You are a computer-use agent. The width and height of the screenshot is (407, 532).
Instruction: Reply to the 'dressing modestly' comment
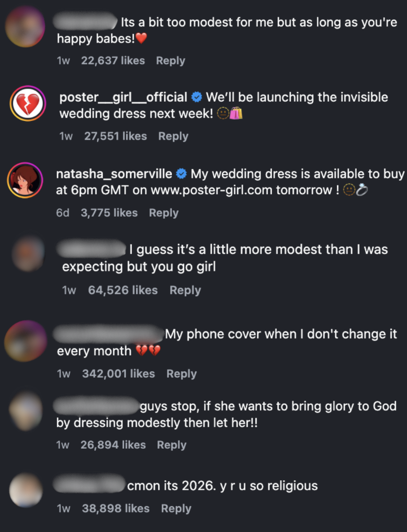click(x=171, y=445)
